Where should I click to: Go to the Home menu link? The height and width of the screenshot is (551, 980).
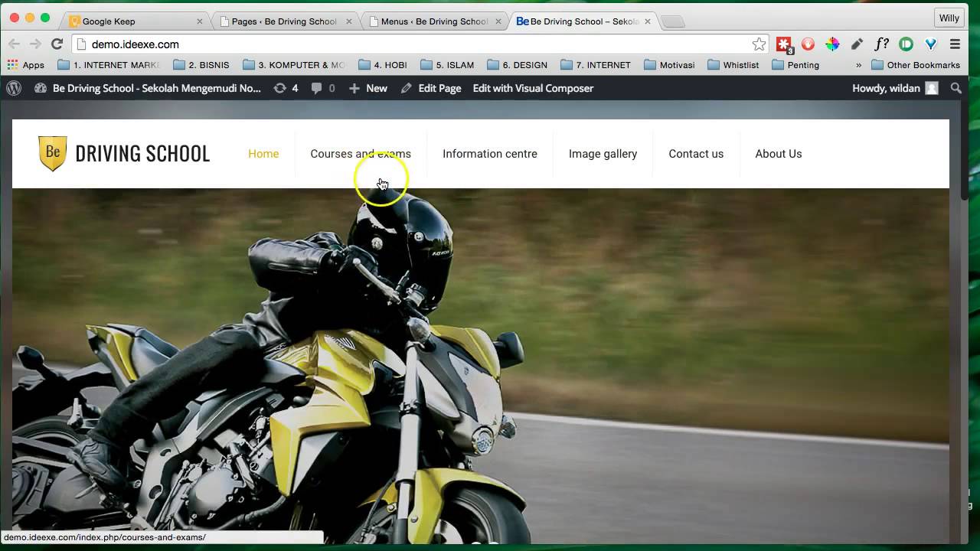point(263,154)
